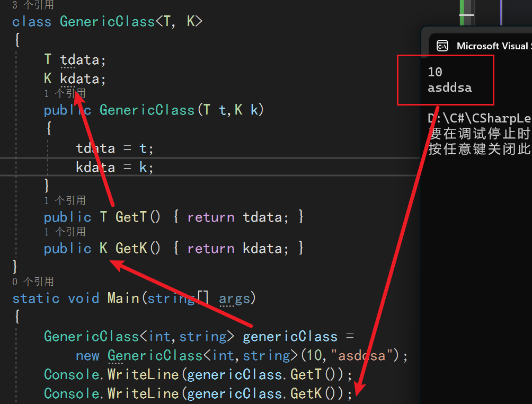Open the "0 个引用" link above Main
This screenshot has height=404, width=532.
33,282
